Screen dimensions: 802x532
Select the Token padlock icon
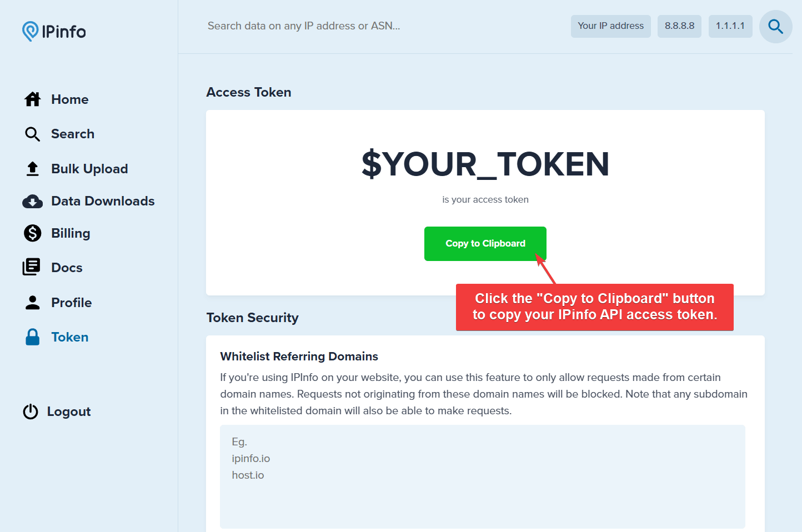click(32, 337)
